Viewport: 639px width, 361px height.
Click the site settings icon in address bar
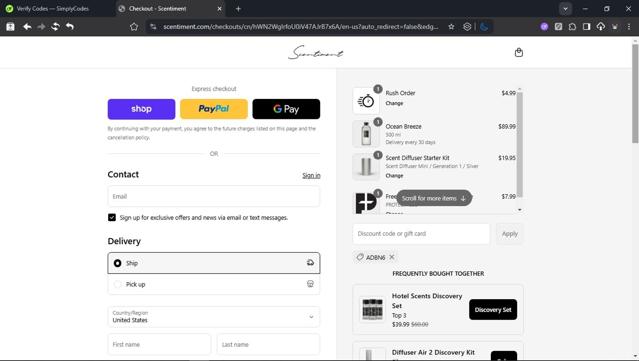point(153,26)
